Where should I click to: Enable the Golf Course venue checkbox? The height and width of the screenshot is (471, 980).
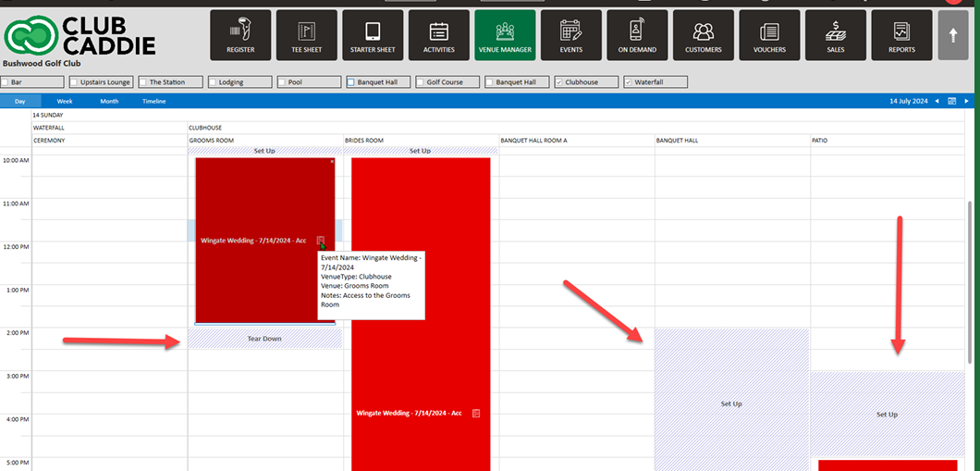tap(421, 82)
